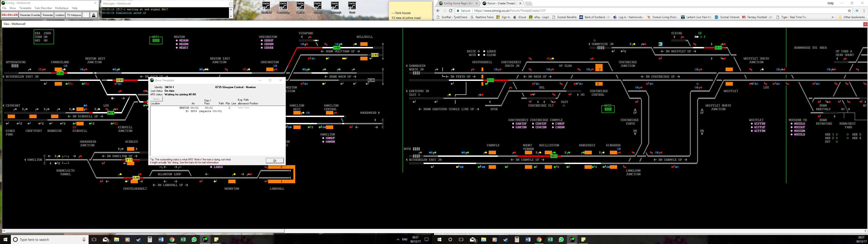Click Ok in Show Timetable dialog
868x244 pixels.
click(x=275, y=160)
